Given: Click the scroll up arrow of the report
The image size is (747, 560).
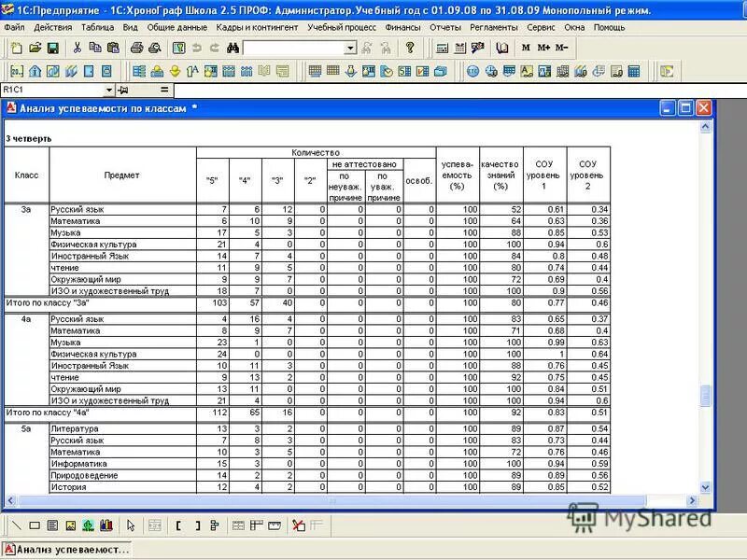Looking at the screenshot, I should (x=706, y=127).
